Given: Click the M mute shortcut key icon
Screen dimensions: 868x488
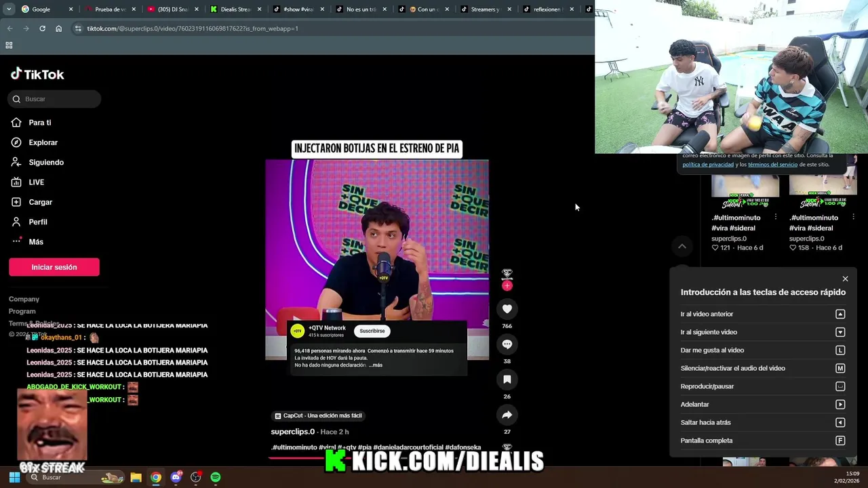Looking at the screenshot, I should click(840, 368).
